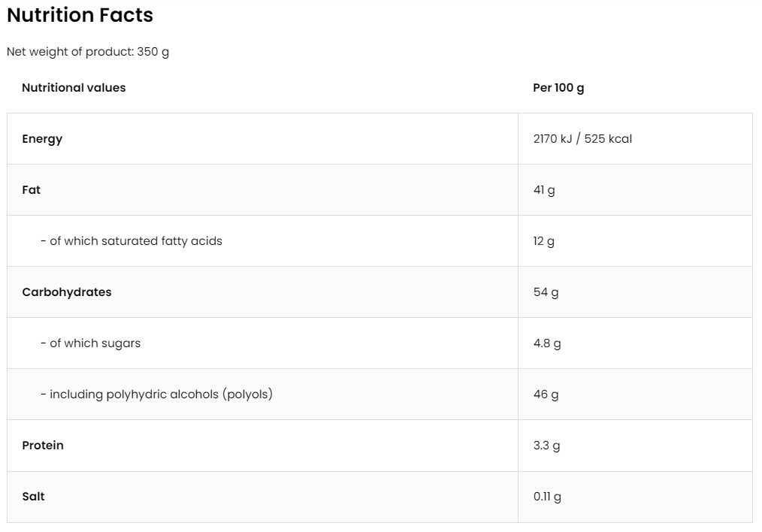Select the Fat row label
This screenshot has width=762, height=532.
tap(31, 190)
